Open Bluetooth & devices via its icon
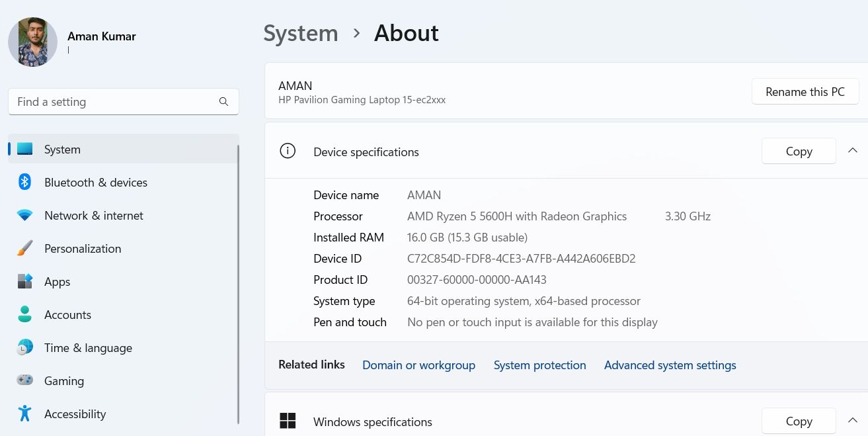Screen dimensions: 868x436 coord(25,183)
